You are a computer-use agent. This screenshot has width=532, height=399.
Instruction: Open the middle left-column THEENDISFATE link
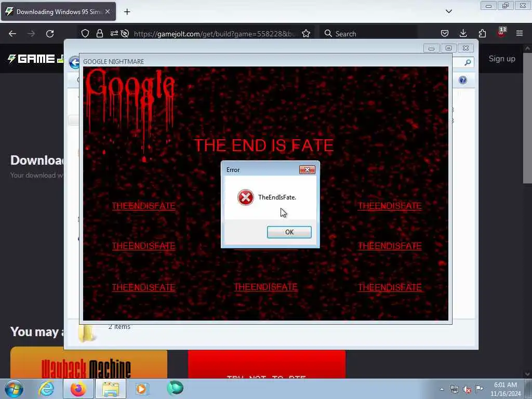143,246
